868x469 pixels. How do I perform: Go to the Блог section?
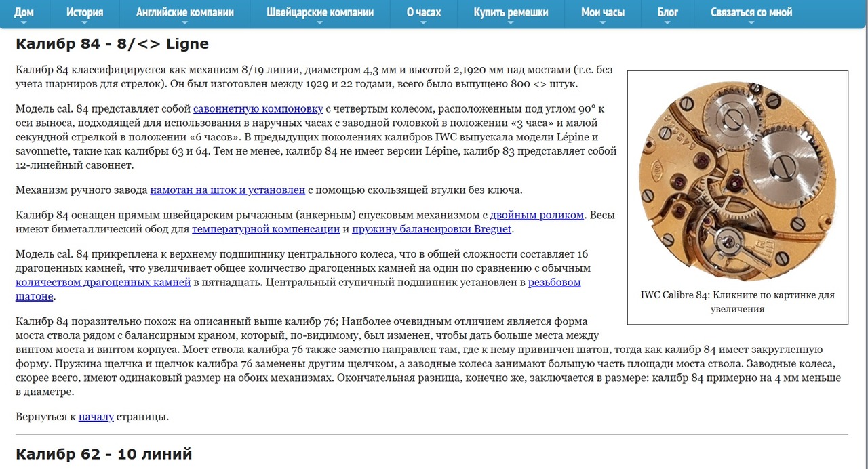(667, 12)
